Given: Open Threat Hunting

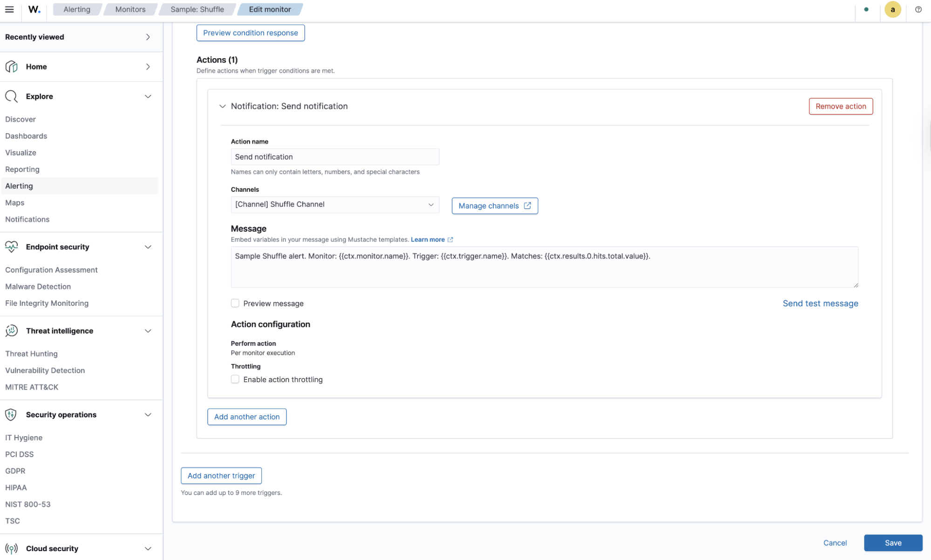Looking at the screenshot, I should (31, 353).
